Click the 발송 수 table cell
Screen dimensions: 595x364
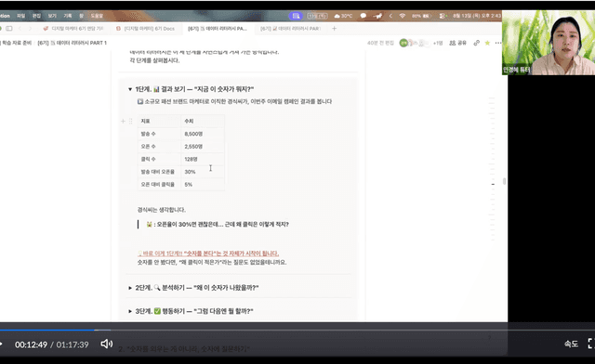[x=159, y=134]
